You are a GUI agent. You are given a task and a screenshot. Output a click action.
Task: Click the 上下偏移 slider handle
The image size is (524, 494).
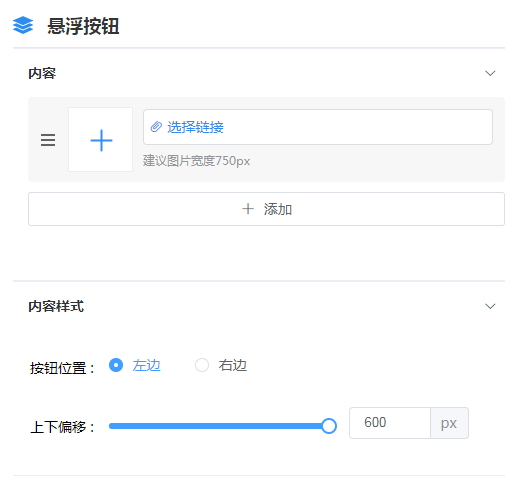click(329, 426)
